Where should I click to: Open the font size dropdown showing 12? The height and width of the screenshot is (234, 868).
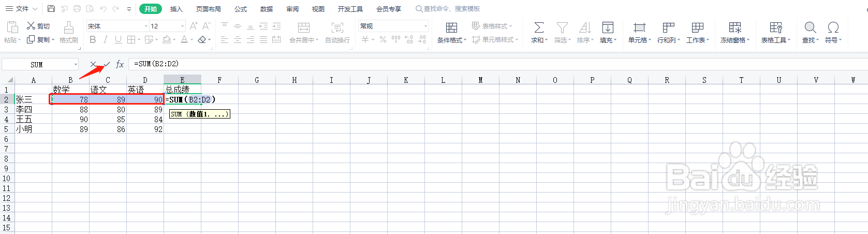[x=182, y=26]
